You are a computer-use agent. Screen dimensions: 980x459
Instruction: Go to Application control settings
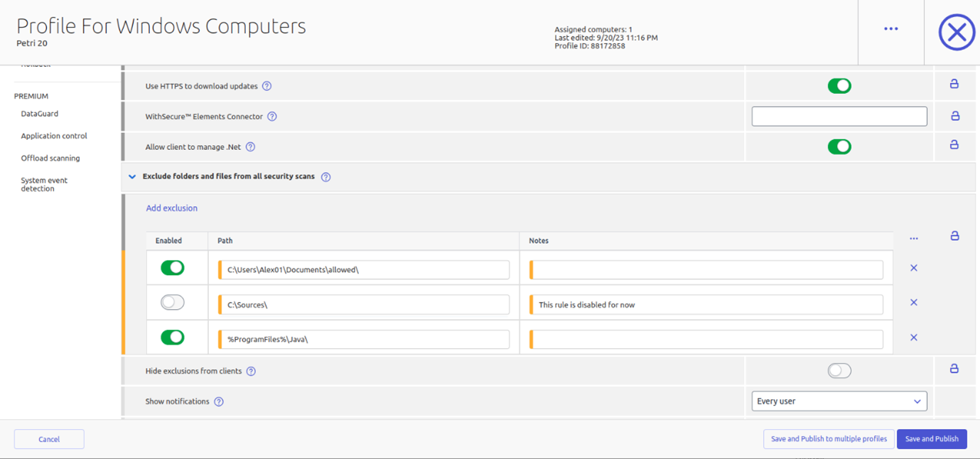[x=54, y=136]
